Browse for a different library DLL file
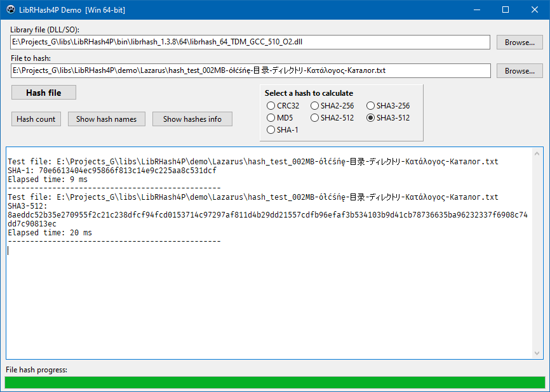Screen dimensions: 550x392 click(520, 42)
